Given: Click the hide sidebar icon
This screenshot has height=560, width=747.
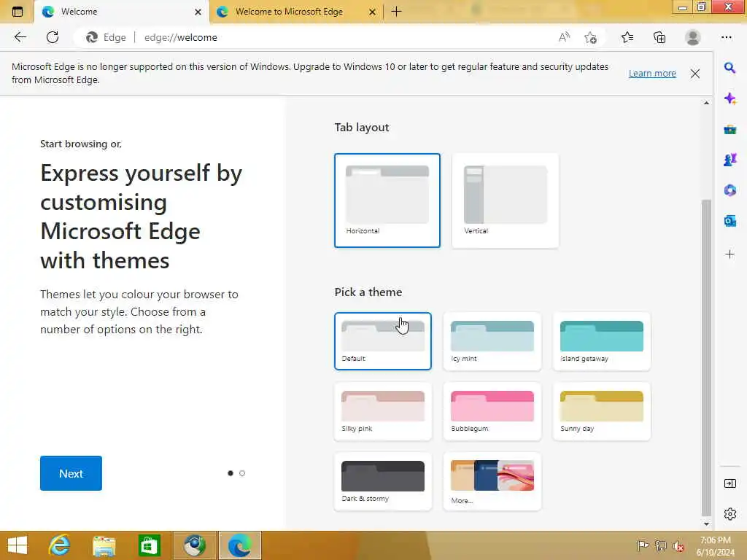Looking at the screenshot, I should [x=729, y=484].
